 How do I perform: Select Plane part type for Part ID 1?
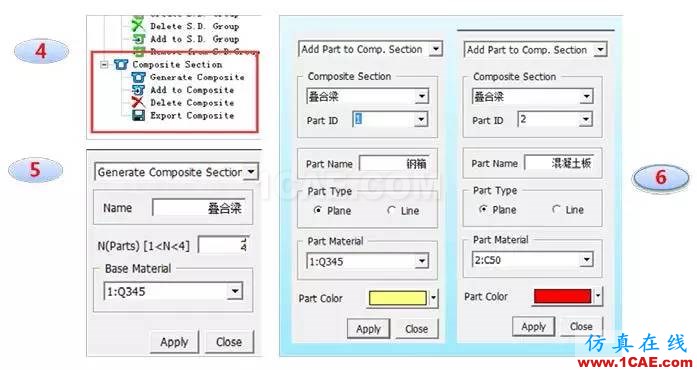317,210
